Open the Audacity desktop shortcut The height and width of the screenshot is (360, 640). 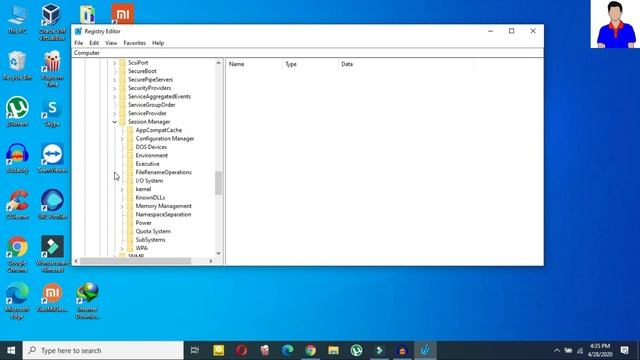[x=17, y=158]
